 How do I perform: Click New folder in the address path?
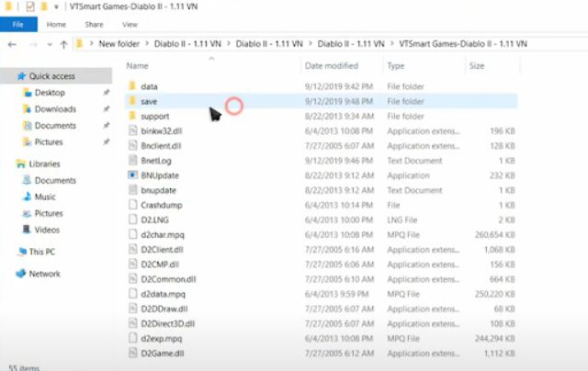click(119, 44)
